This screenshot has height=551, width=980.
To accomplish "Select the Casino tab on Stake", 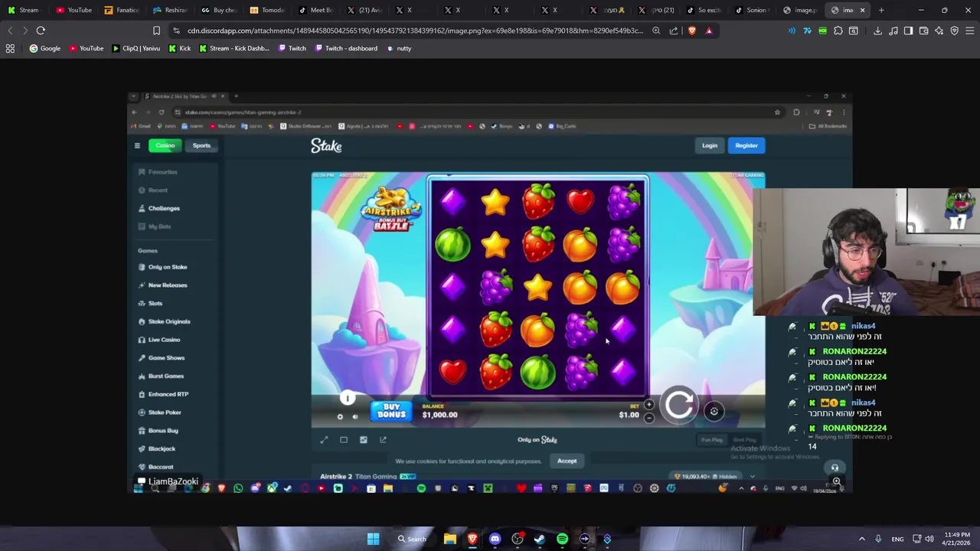I will pyautogui.click(x=165, y=145).
